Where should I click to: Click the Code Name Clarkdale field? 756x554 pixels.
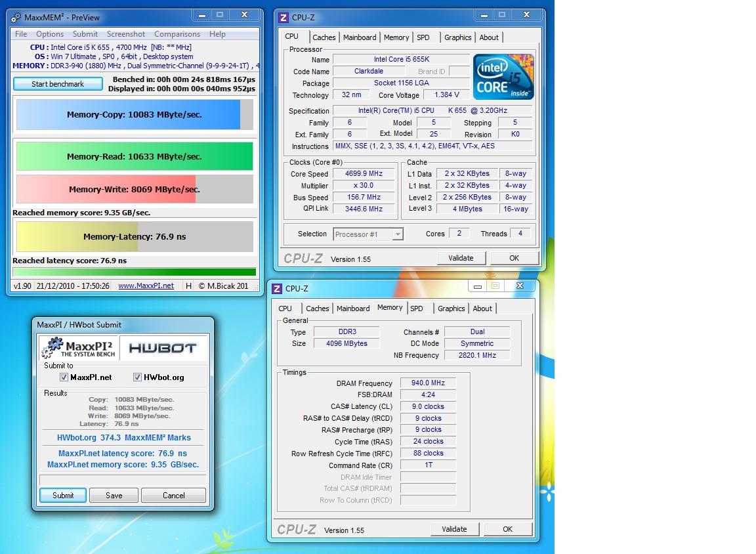tap(369, 72)
